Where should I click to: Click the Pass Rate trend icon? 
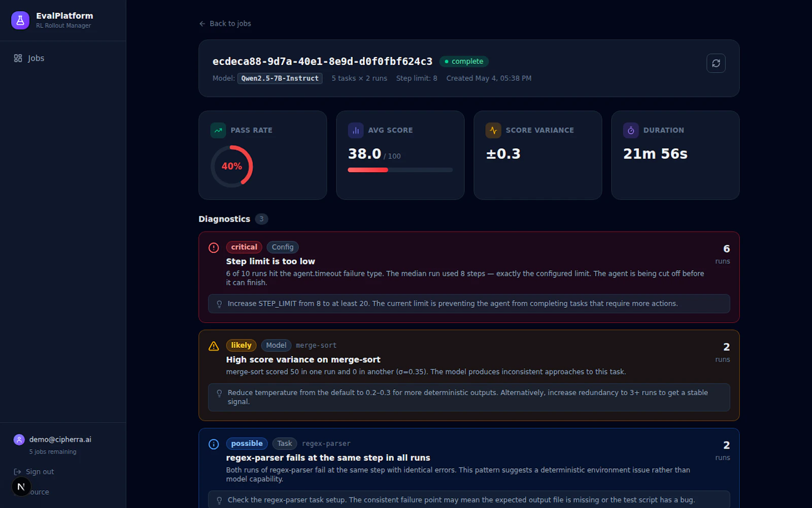click(218, 131)
